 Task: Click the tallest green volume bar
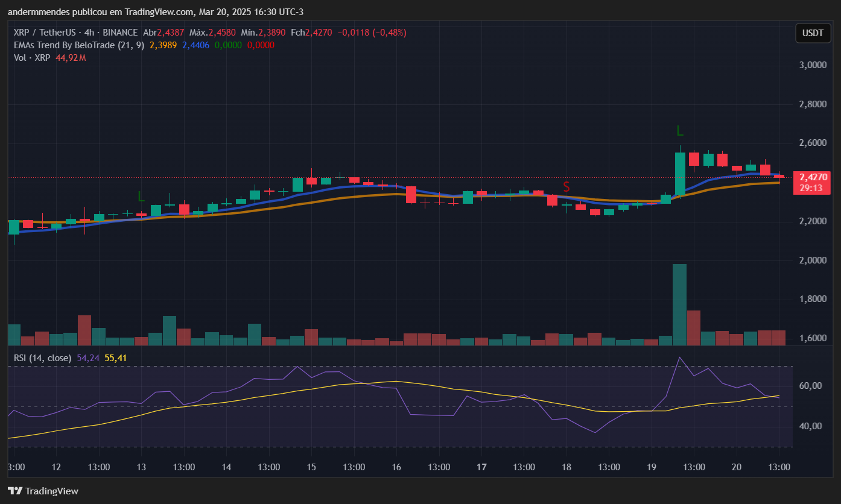pos(680,304)
